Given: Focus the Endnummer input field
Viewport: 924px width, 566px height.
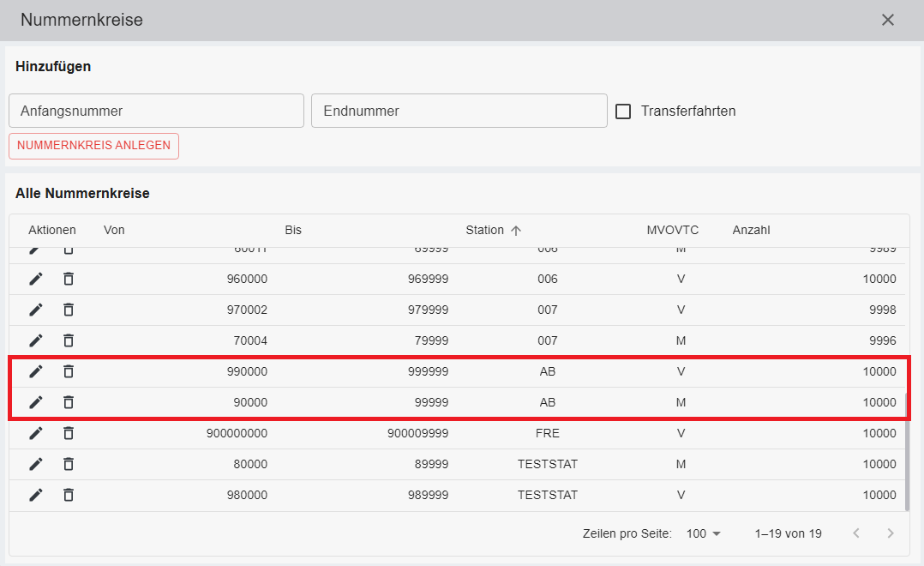Looking at the screenshot, I should (459, 111).
